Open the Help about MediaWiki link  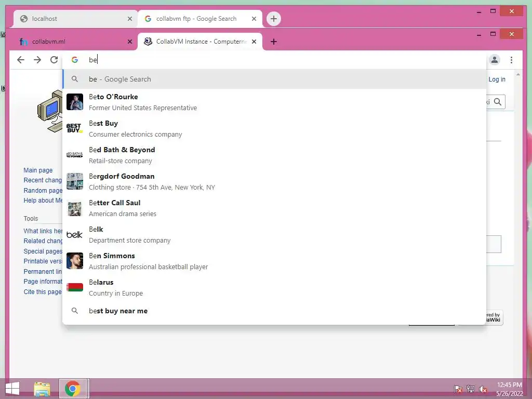[43, 200]
